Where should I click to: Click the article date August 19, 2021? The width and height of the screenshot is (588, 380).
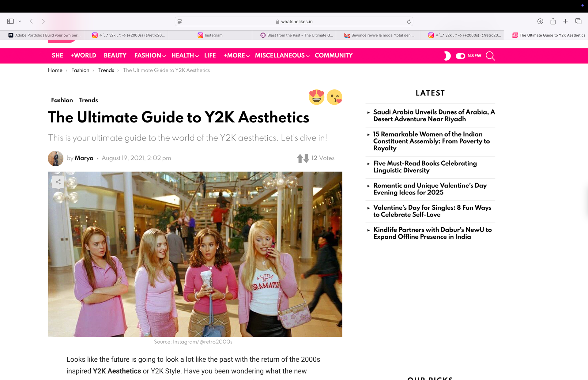(136, 158)
